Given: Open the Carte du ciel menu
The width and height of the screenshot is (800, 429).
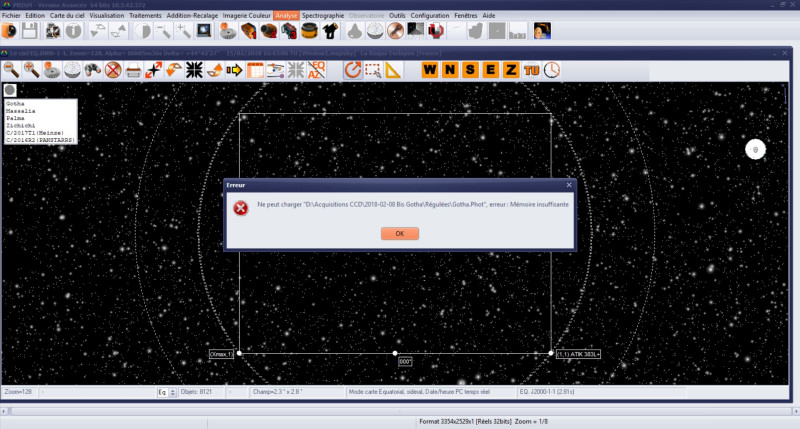Looking at the screenshot, I should pos(68,16).
